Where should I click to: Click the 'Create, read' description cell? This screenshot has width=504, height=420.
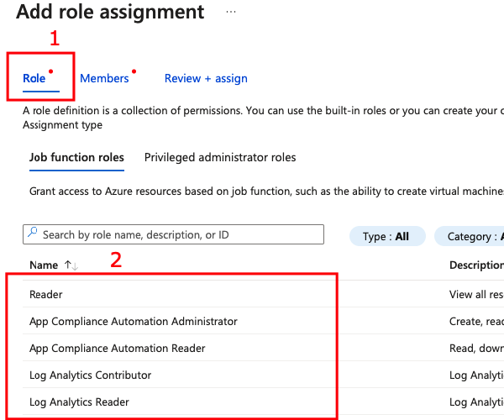(475, 321)
